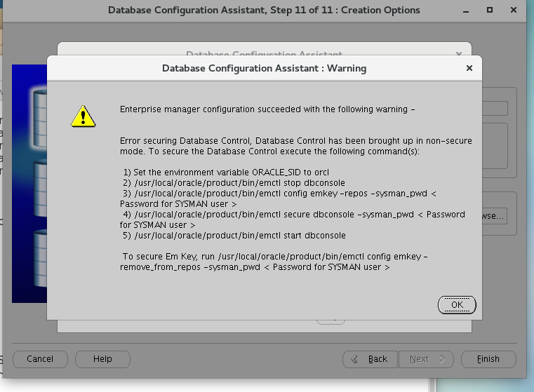
Task: Minimize the Database Configuration Assistant window
Action: point(466,11)
